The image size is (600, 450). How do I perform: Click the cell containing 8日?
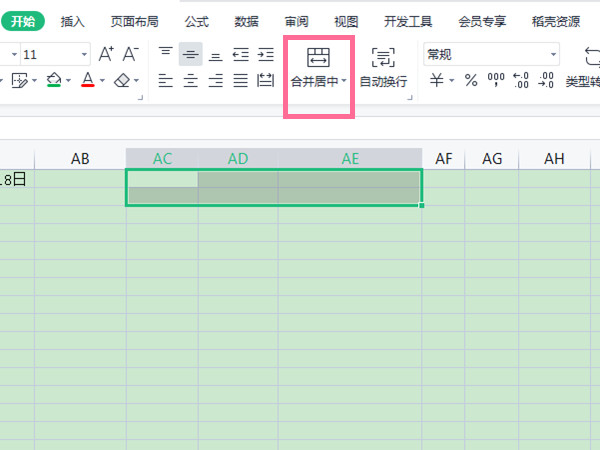[x=17, y=179]
